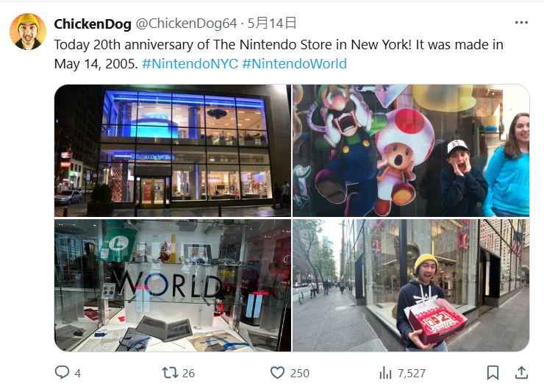Open the three-dot more options menu
The image size is (544, 392).
click(521, 23)
